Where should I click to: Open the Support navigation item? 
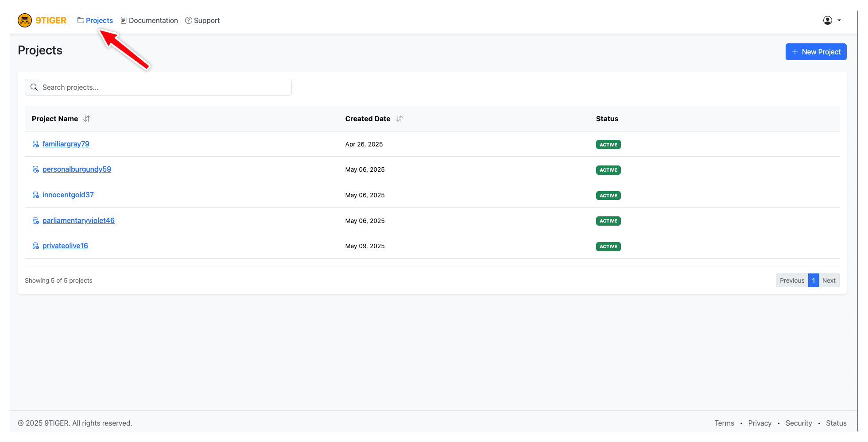point(202,20)
